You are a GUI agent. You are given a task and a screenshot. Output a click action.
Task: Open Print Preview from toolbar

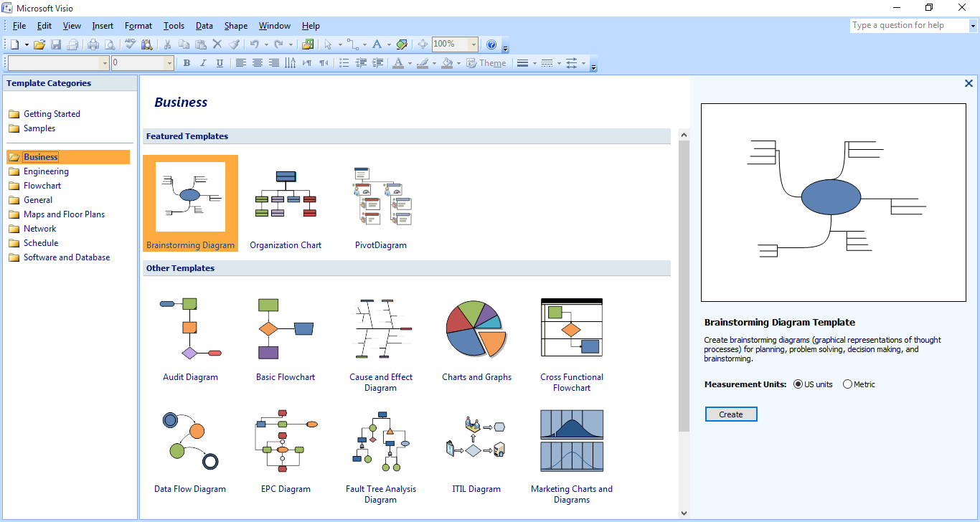pos(110,44)
